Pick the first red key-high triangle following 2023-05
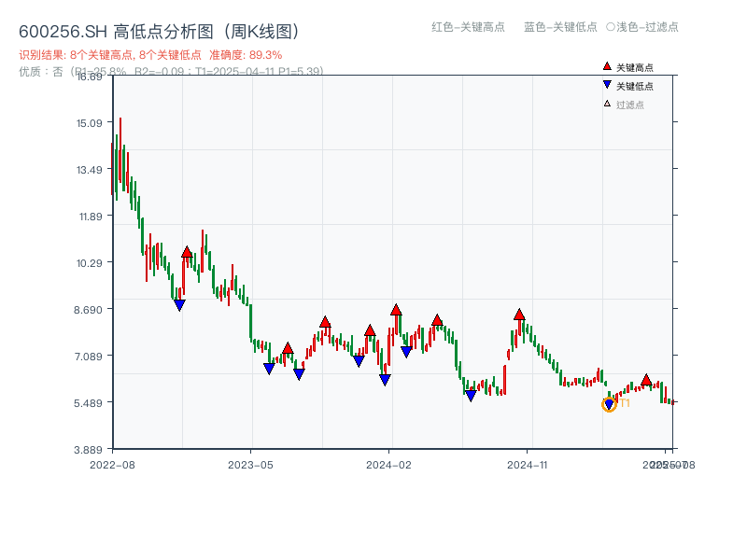 [x=288, y=348]
